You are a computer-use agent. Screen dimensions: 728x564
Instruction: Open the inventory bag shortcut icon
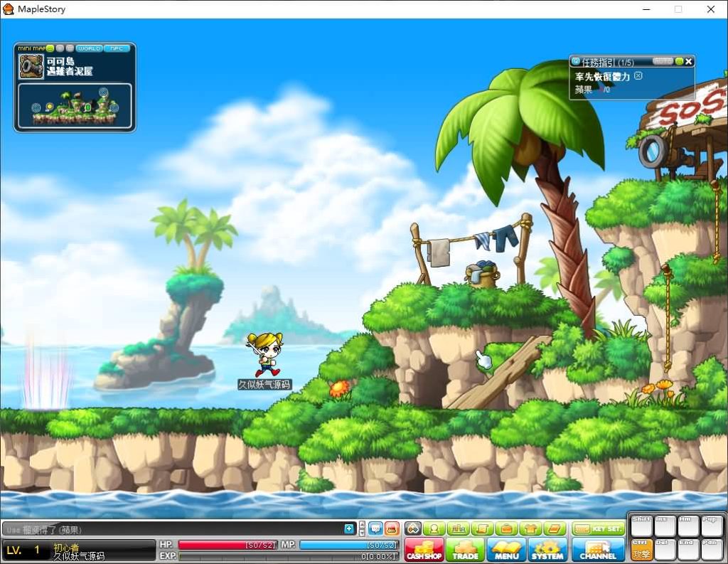(506, 528)
